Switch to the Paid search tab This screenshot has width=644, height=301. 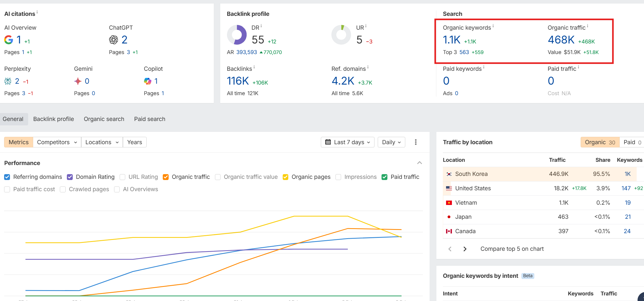click(x=150, y=119)
